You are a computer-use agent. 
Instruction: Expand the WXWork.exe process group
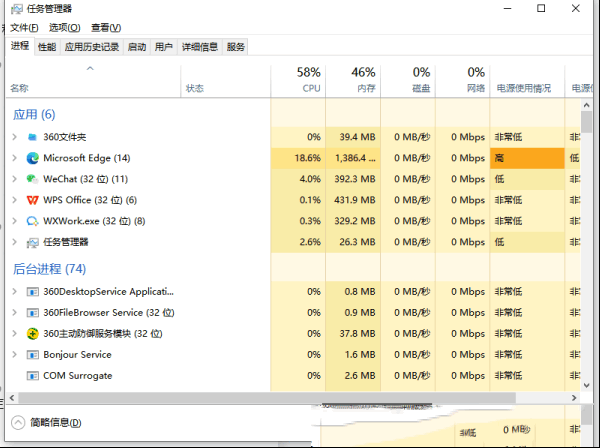pos(15,221)
